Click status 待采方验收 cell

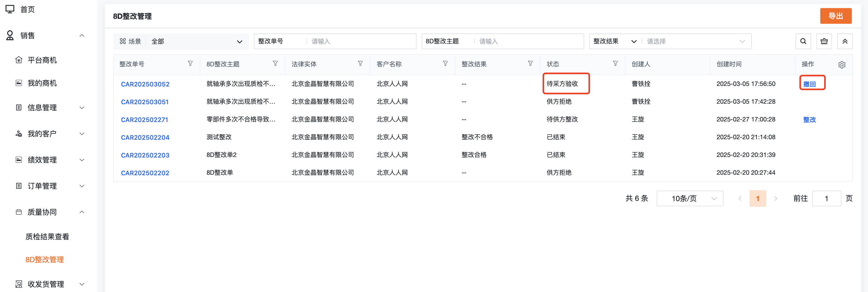click(562, 84)
